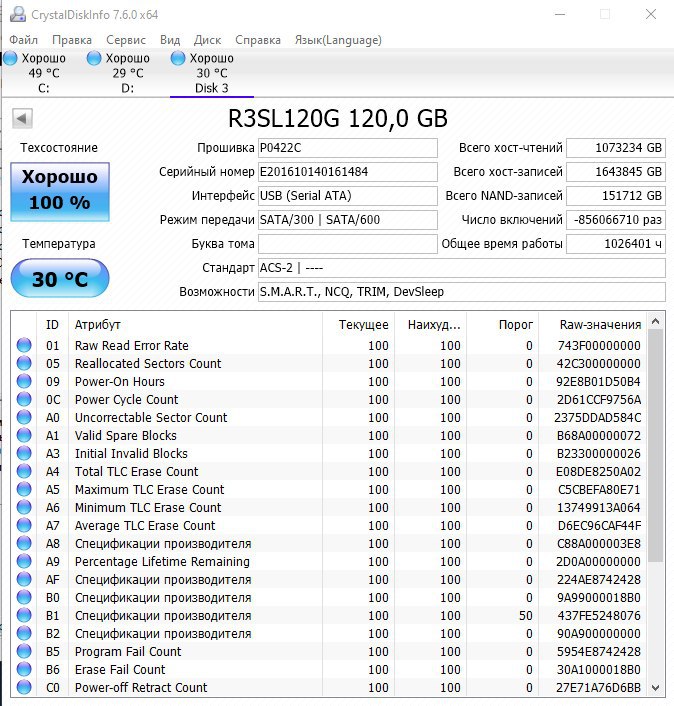This screenshot has width=674, height=706.
Task: Click the Серийный номер field
Action: (x=348, y=172)
